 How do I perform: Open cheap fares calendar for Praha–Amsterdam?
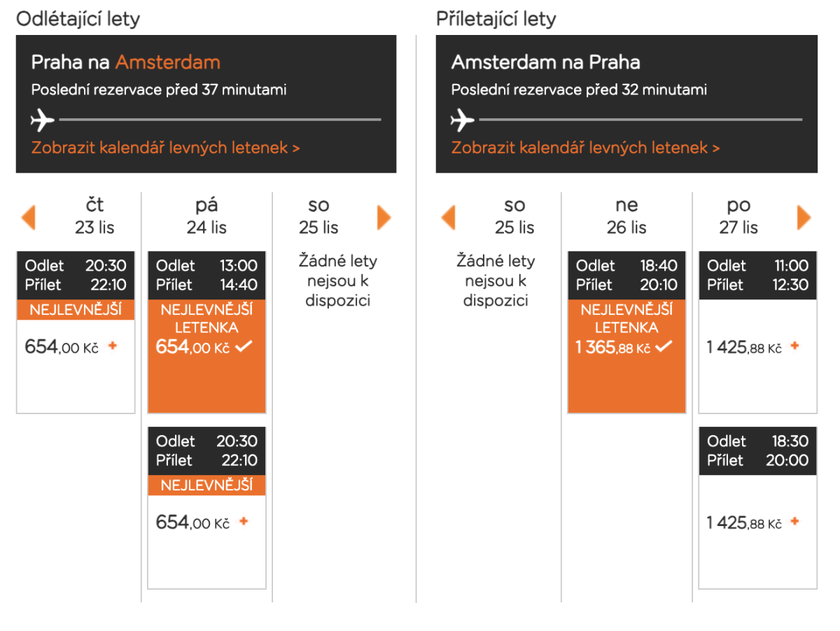click(165, 148)
